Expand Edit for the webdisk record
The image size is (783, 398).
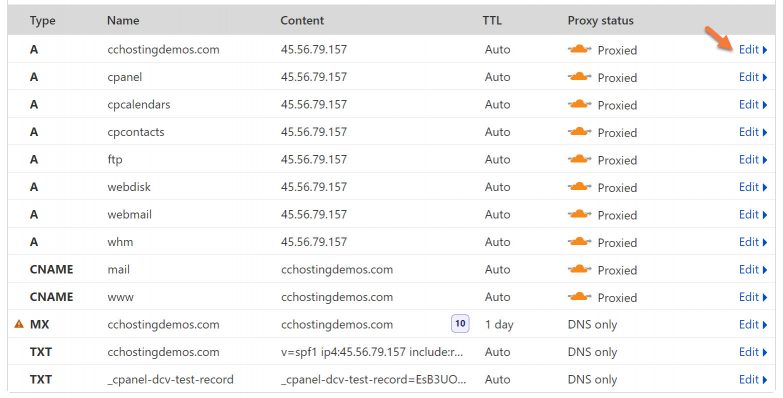[x=753, y=187]
